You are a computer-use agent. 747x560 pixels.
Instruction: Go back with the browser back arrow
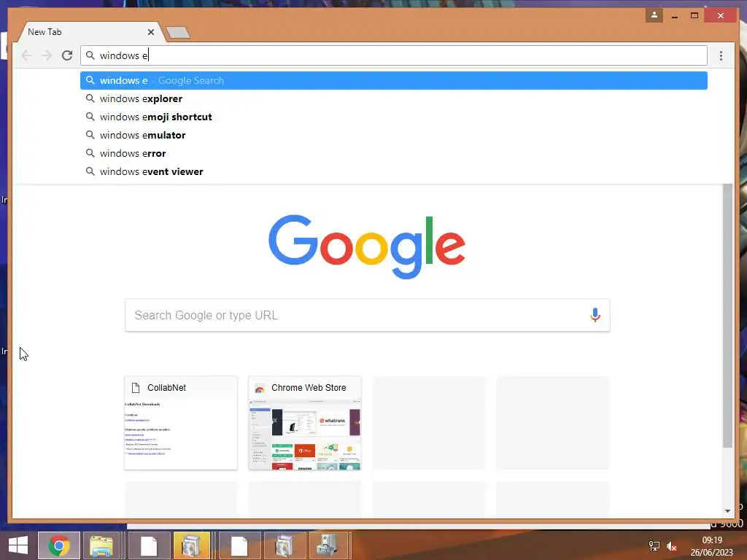pos(27,55)
